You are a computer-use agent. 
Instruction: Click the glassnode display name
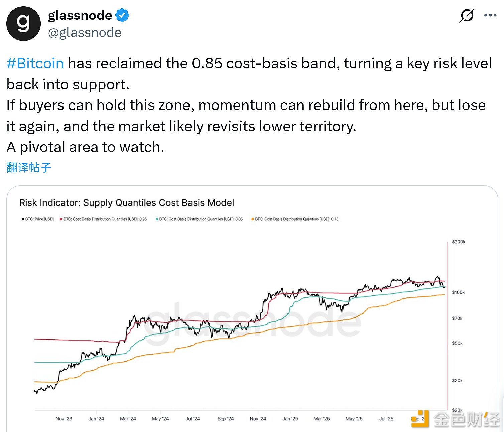(x=80, y=15)
